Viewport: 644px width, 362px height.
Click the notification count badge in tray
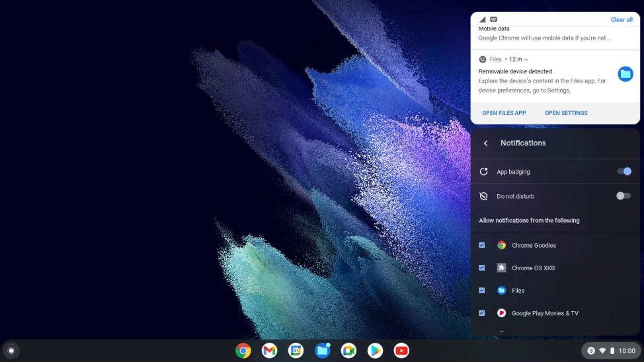tap(591, 351)
